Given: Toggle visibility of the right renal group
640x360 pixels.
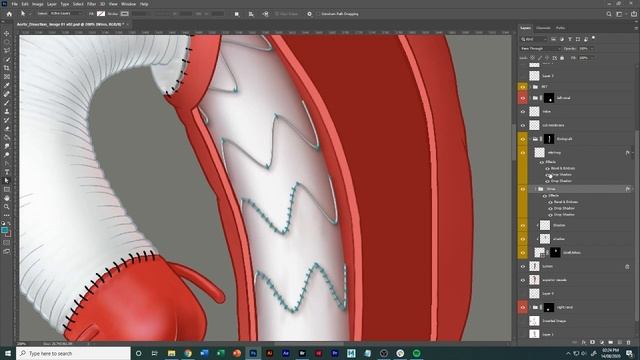Looking at the screenshot, I should (x=523, y=307).
